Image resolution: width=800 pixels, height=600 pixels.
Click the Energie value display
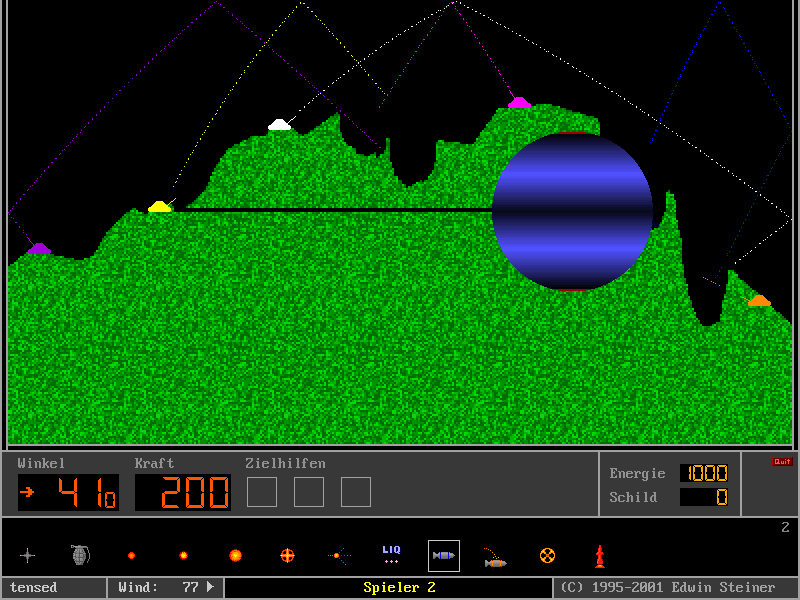[x=704, y=473]
